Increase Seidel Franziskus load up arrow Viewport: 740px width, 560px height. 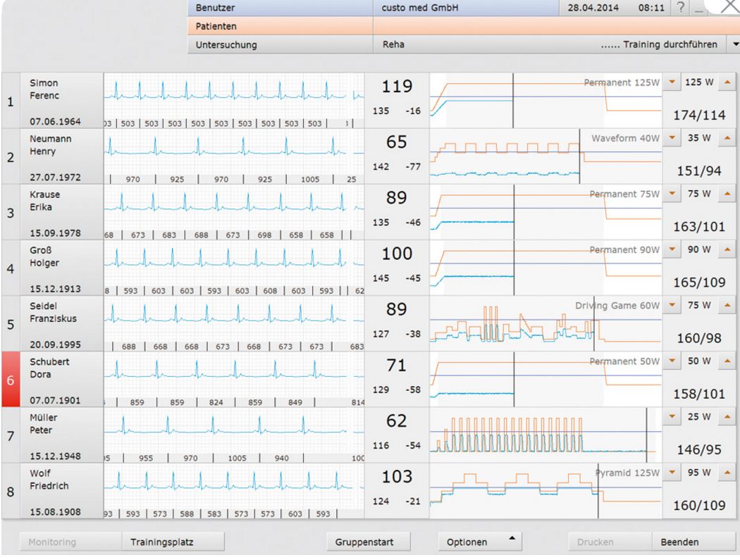[726, 305]
